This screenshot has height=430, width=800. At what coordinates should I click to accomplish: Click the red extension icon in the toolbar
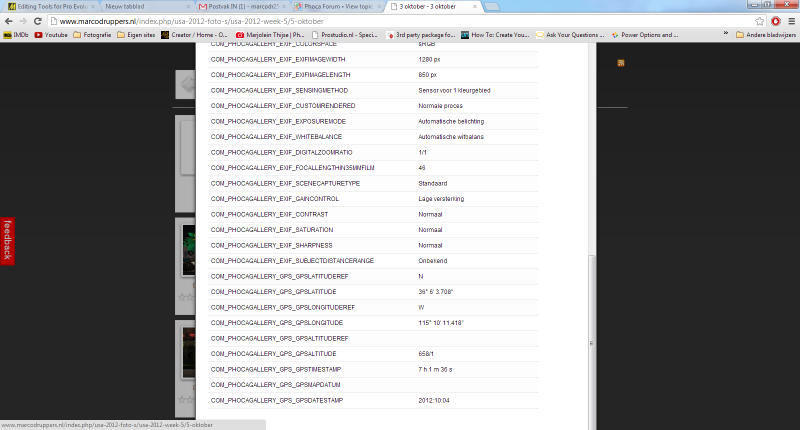click(x=775, y=20)
